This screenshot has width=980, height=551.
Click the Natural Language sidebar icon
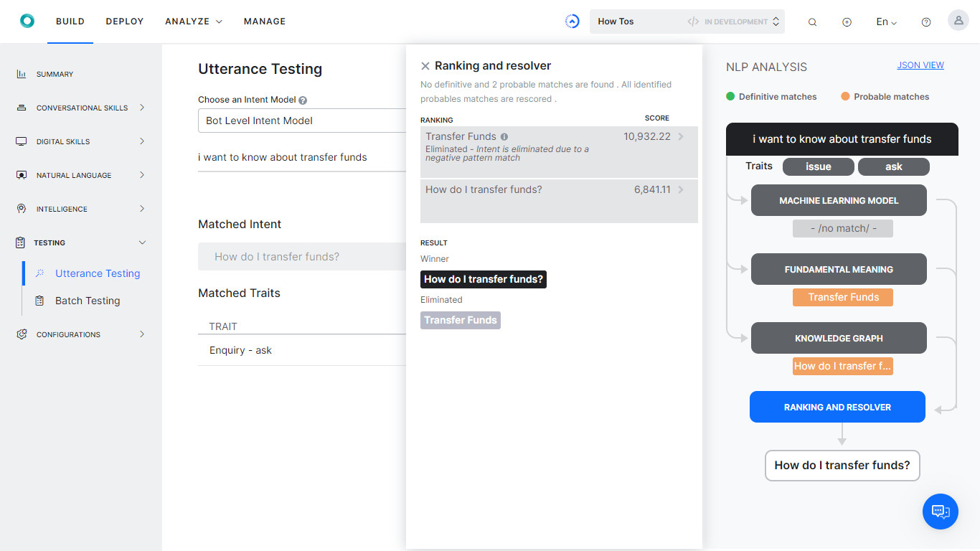pyautogui.click(x=21, y=174)
